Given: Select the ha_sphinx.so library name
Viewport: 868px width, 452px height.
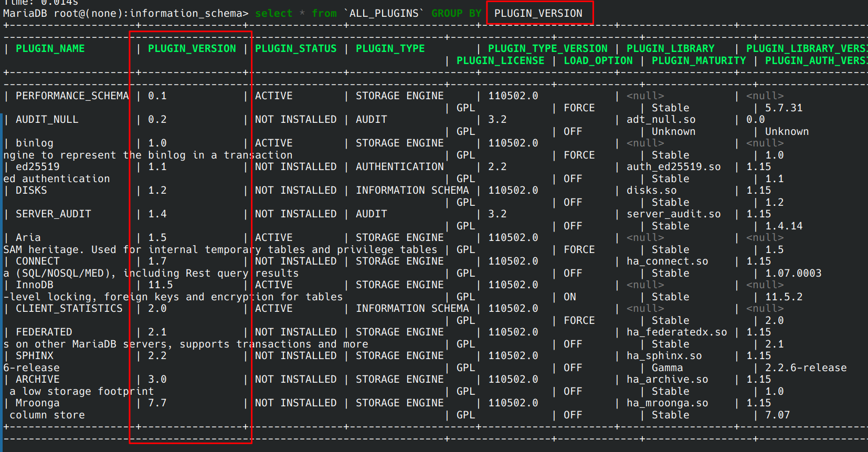Looking at the screenshot, I should [664, 356].
